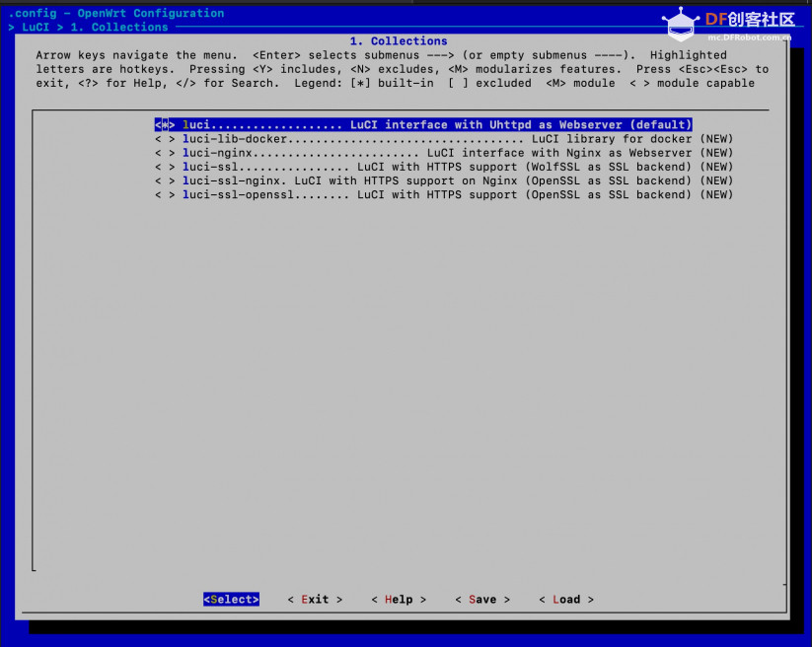Image resolution: width=812 pixels, height=647 pixels.
Task: Open Help from the bottom bar
Action: 399,599
